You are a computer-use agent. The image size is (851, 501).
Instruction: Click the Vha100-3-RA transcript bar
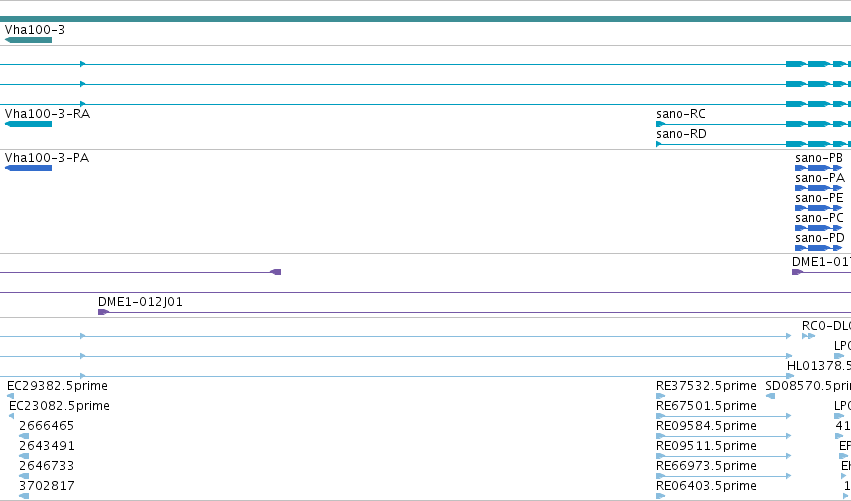click(x=28, y=124)
